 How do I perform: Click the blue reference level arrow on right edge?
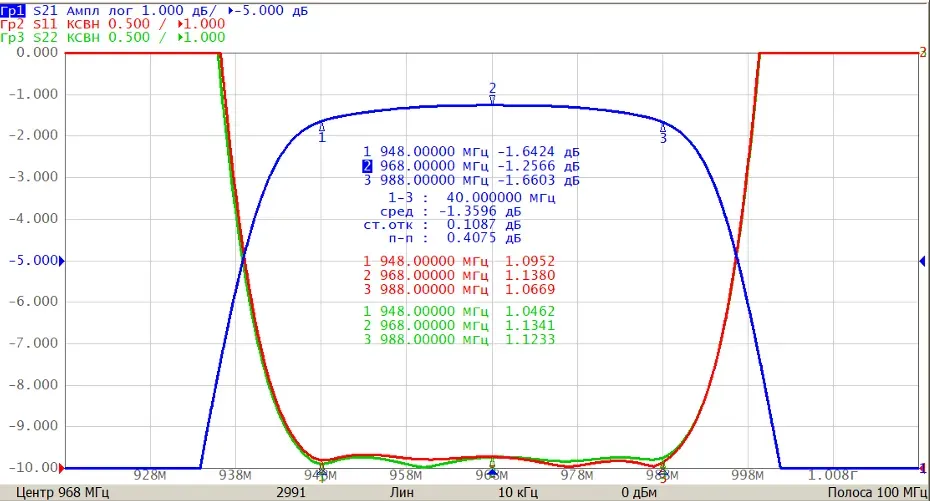coord(922,261)
